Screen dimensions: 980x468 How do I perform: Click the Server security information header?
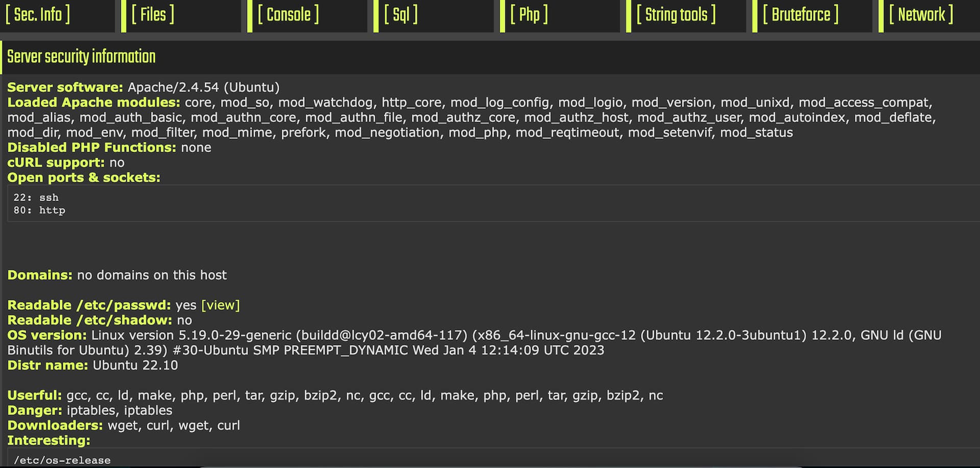pyautogui.click(x=81, y=57)
